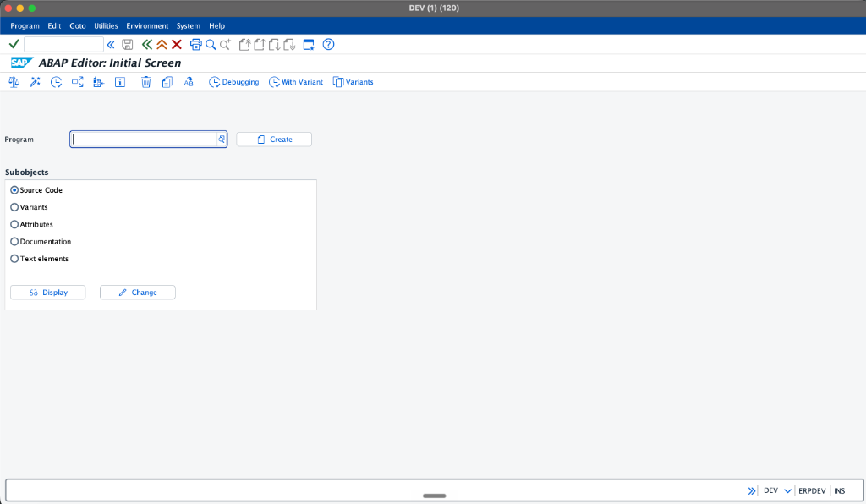
Task: Click the status bar resize handle
Action: (x=434, y=496)
